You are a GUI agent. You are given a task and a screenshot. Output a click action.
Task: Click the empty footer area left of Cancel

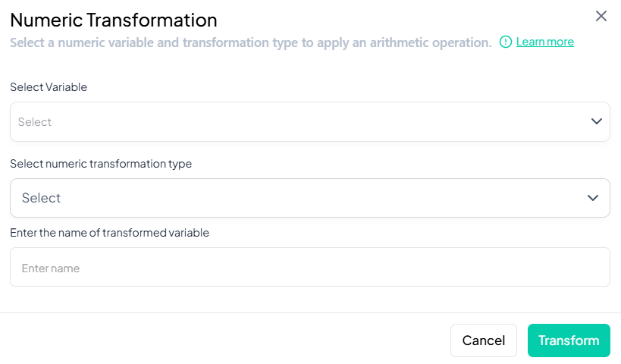click(x=227, y=340)
